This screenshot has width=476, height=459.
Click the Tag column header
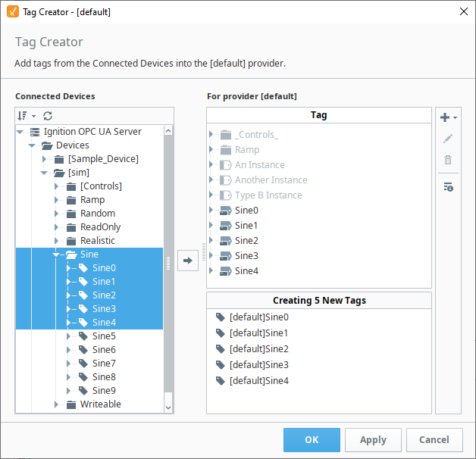click(319, 115)
